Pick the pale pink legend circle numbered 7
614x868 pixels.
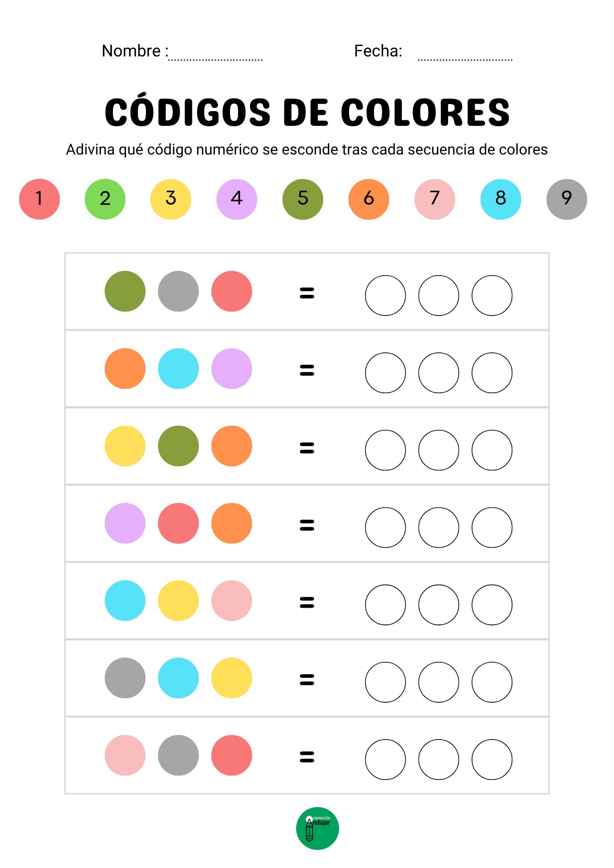435,199
